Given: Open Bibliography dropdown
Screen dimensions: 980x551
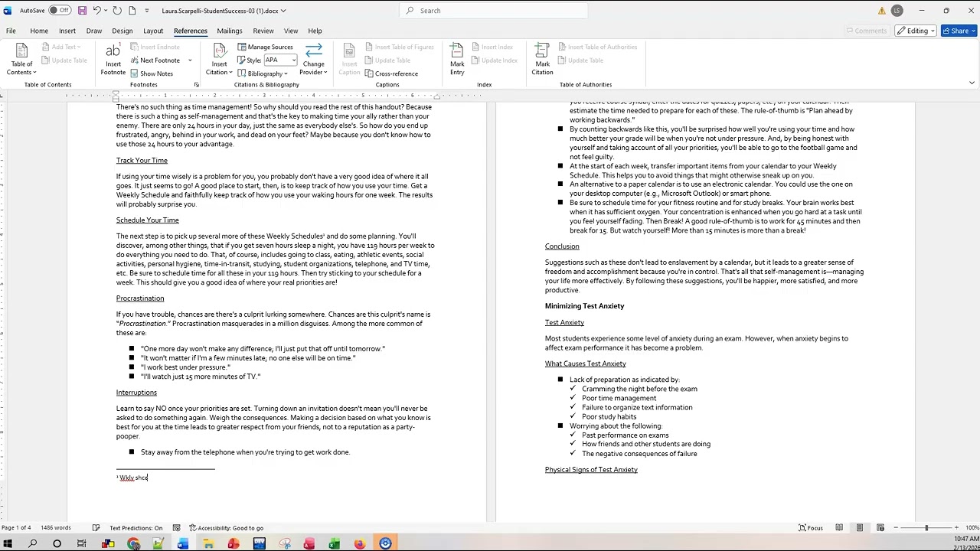Looking at the screenshot, I should pos(263,73).
